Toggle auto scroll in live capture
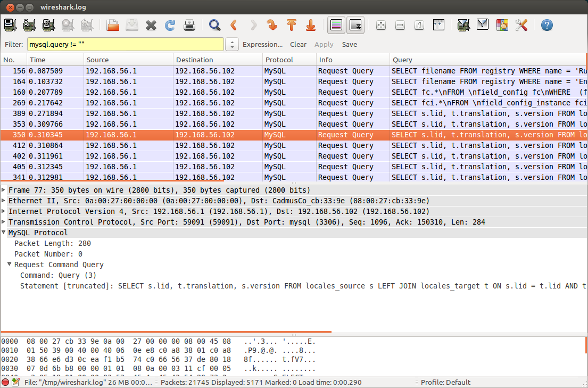Screen dimensions: 588x388 (355, 26)
